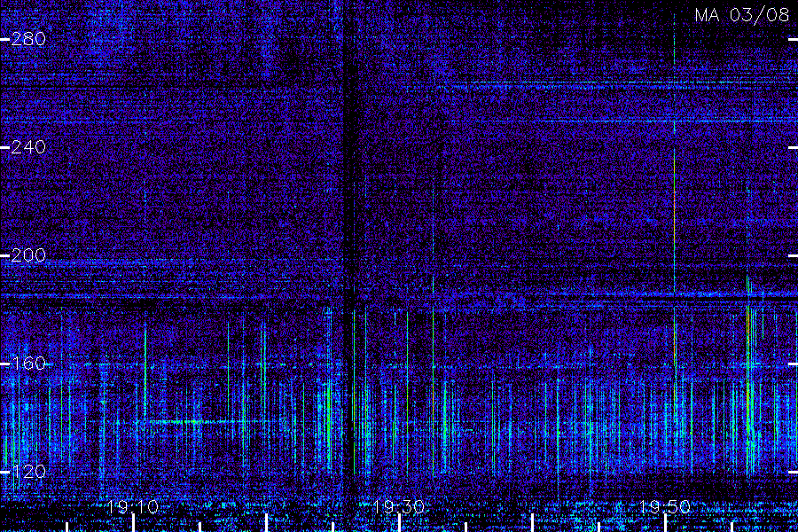Click the time tick under 19:50
The height and width of the screenshot is (532, 798).
665,523
